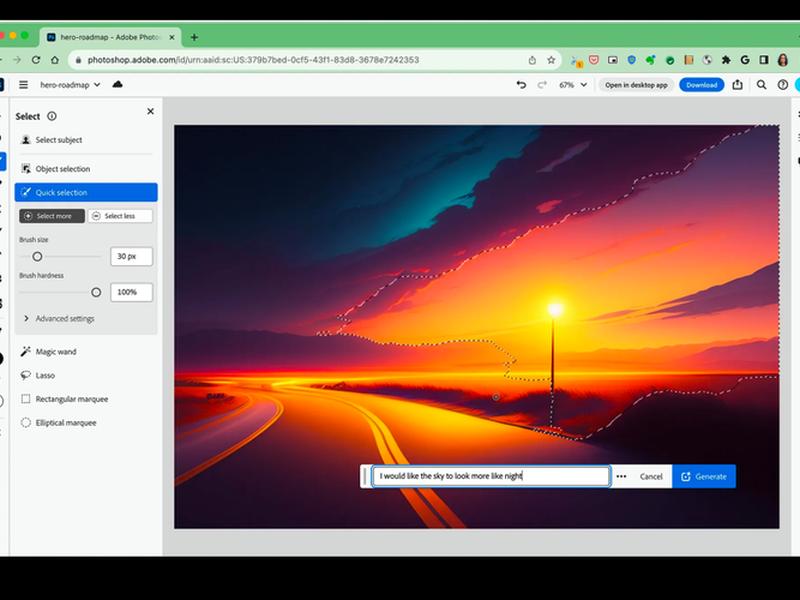Bookmark this page with the star icon
The image size is (800, 600).
[551, 60]
